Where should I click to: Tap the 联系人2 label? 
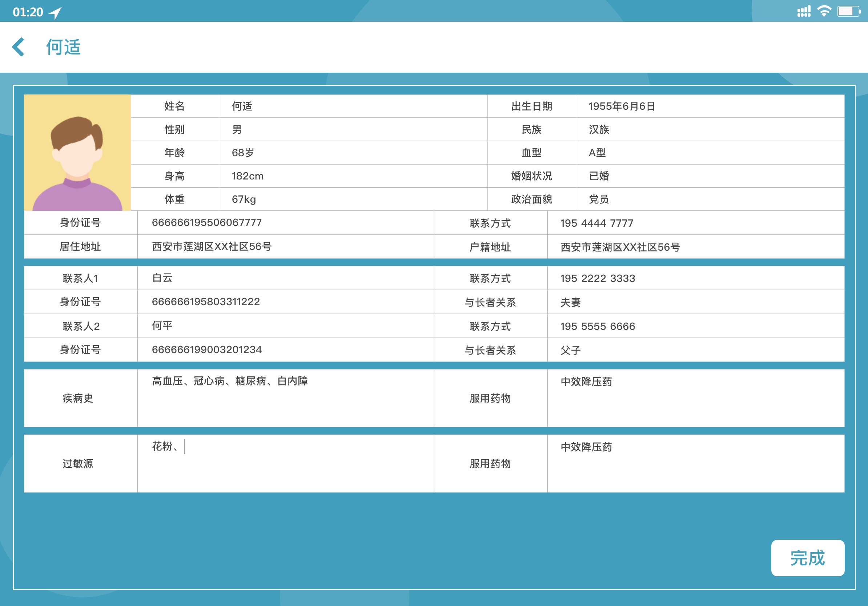[81, 326]
